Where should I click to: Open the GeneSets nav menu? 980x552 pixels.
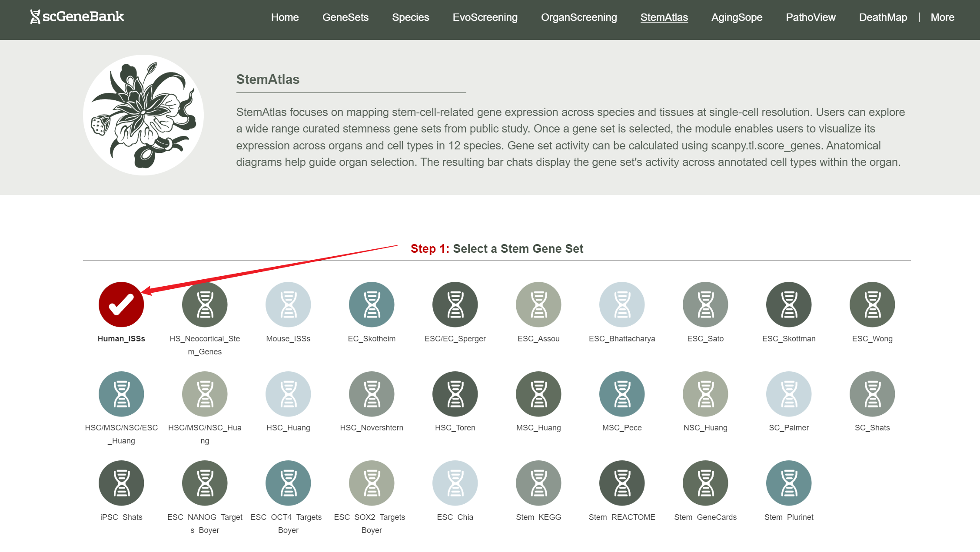tap(345, 17)
